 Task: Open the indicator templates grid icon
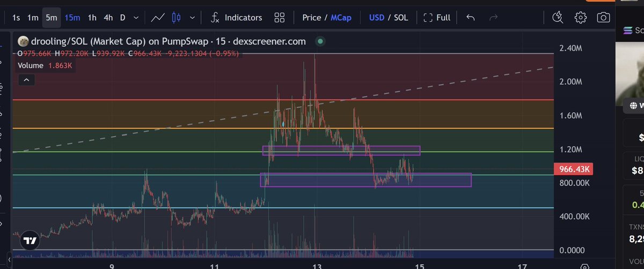click(279, 18)
